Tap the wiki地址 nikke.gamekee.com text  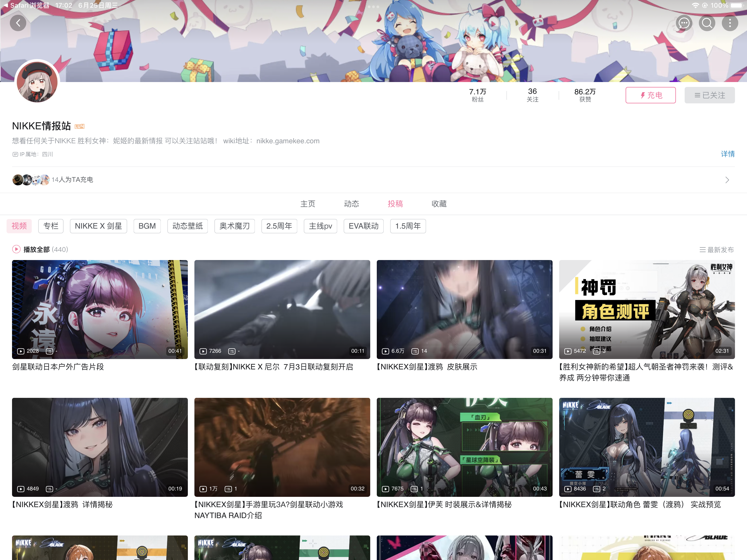(271, 141)
